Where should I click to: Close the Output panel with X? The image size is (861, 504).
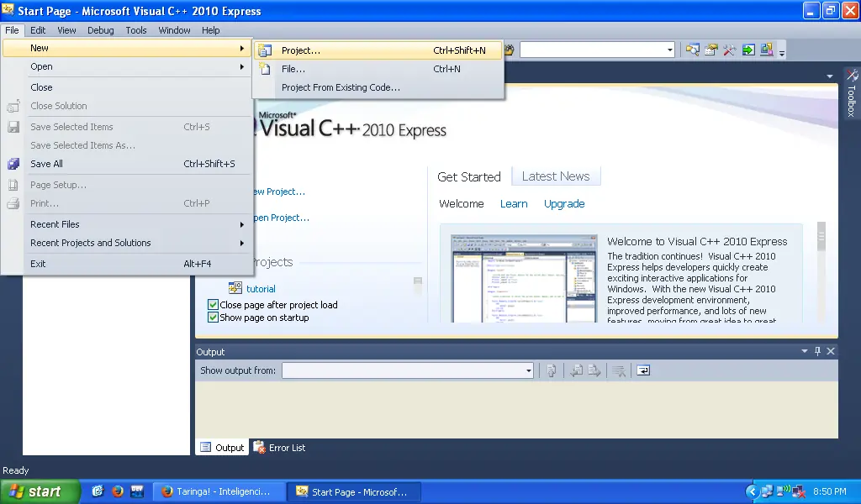point(831,351)
